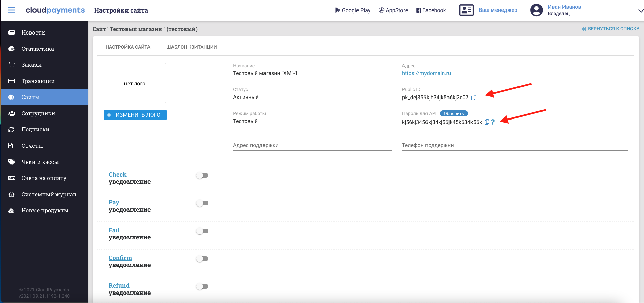Copy the Public ID value

tap(474, 98)
